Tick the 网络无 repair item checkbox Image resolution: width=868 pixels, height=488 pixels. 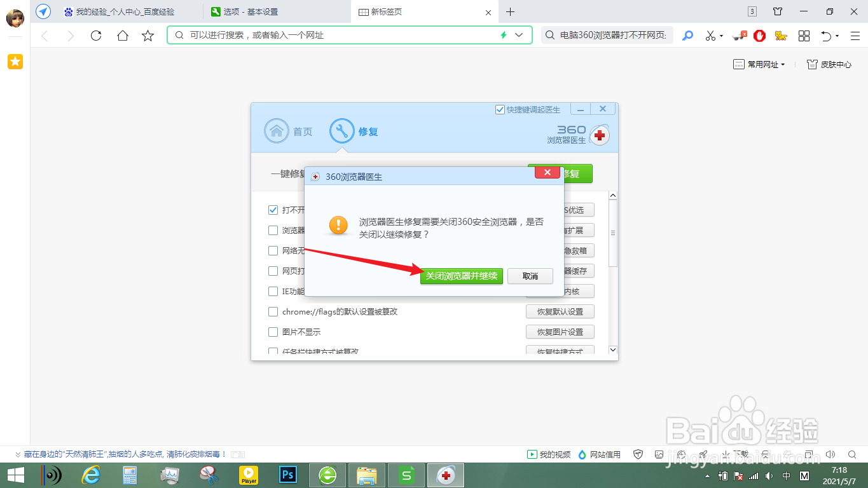click(273, 250)
